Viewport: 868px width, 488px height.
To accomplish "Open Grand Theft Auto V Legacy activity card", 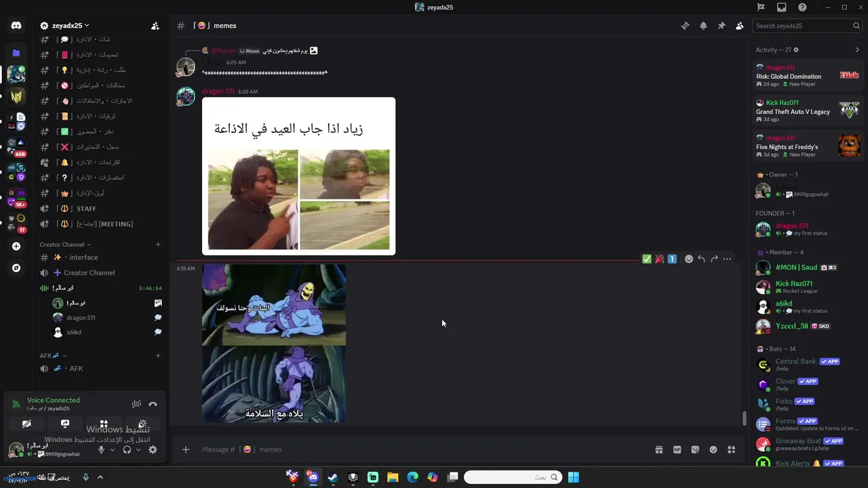I will click(x=808, y=111).
